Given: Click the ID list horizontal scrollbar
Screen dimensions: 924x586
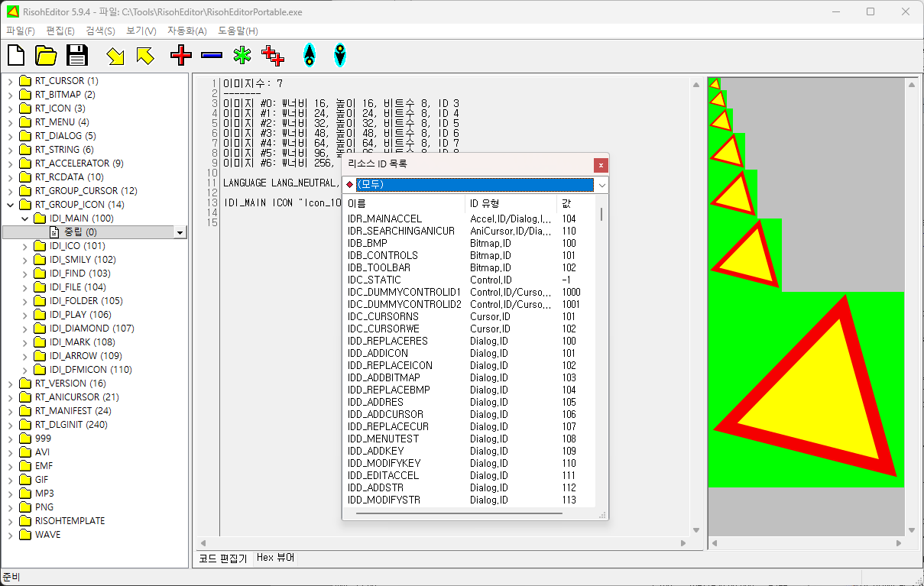Looking at the screenshot, I should point(460,513).
